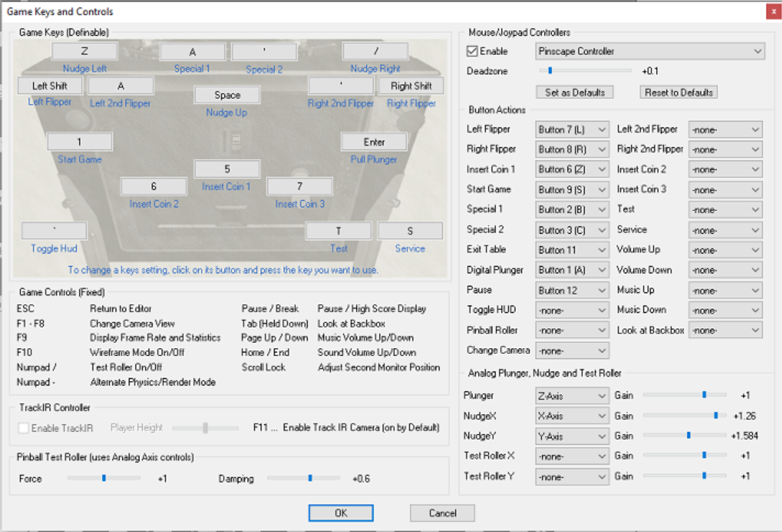
Task: Click the Plunger Gain slider
Action: (685, 395)
